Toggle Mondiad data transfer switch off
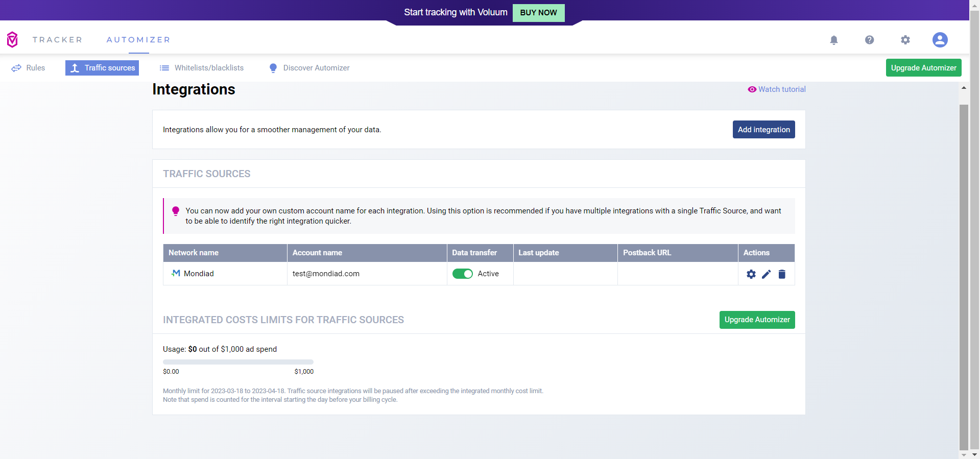 coord(462,274)
